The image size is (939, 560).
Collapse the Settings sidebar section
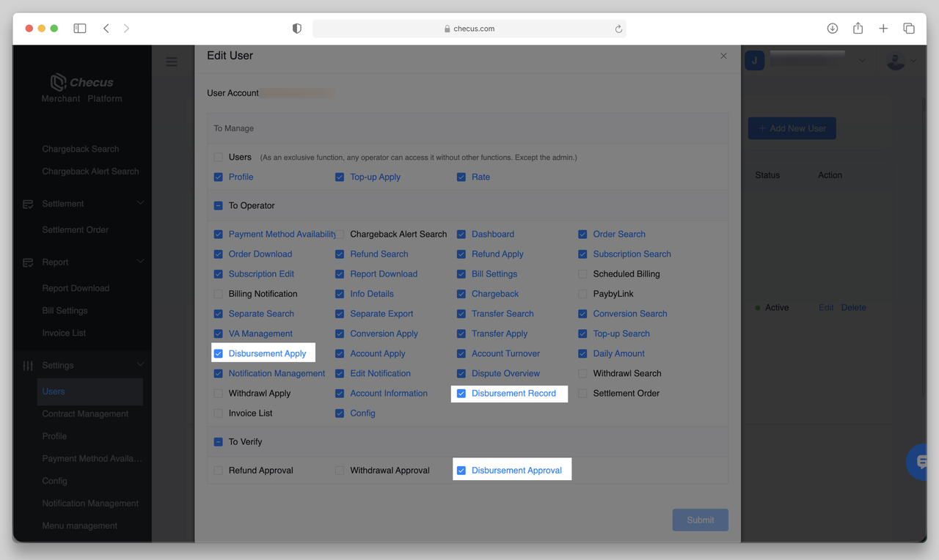click(140, 365)
